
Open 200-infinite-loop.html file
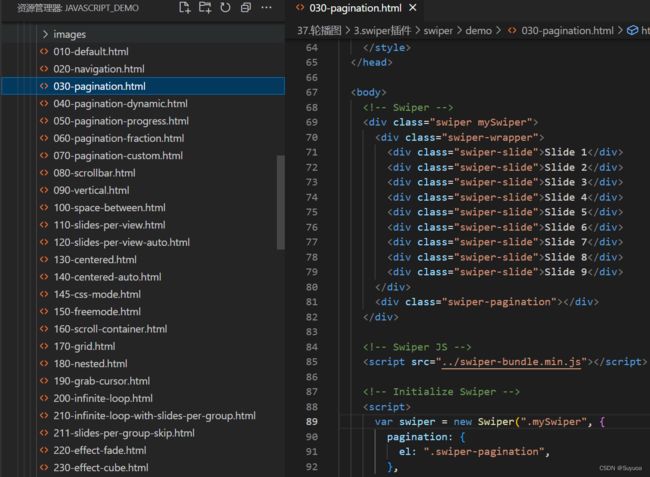(x=143, y=398)
